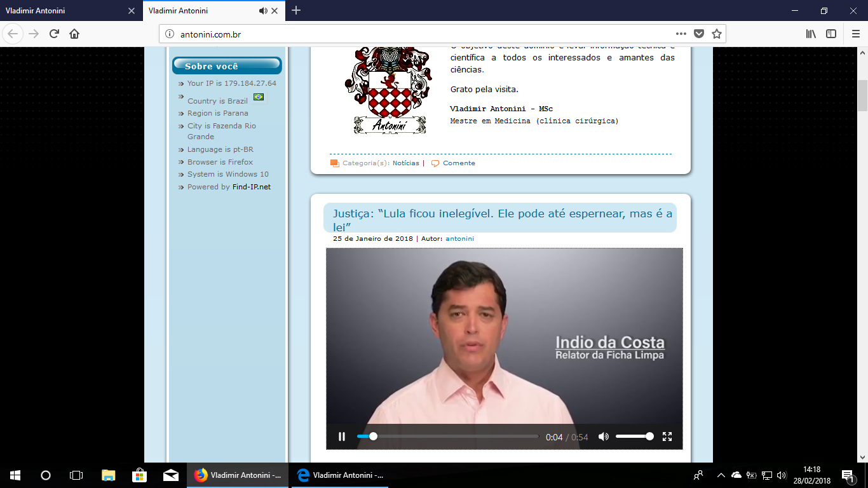Adjust the video volume slider
Screen dimensions: 868x488
pyautogui.click(x=634, y=437)
